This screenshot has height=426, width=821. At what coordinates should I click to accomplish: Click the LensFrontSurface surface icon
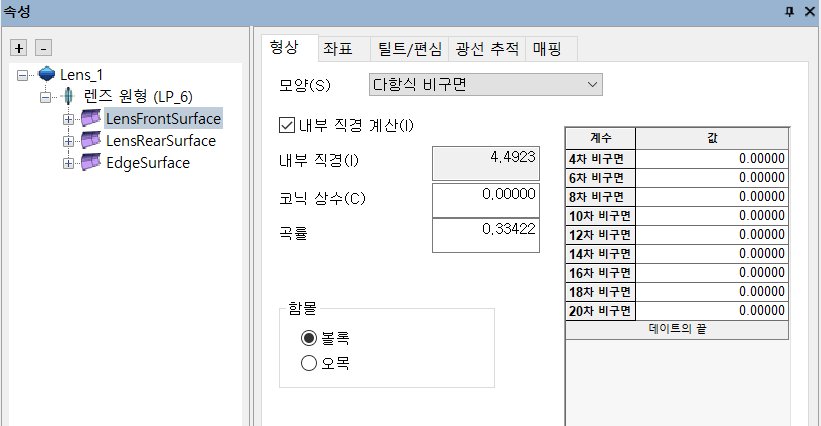[91, 118]
